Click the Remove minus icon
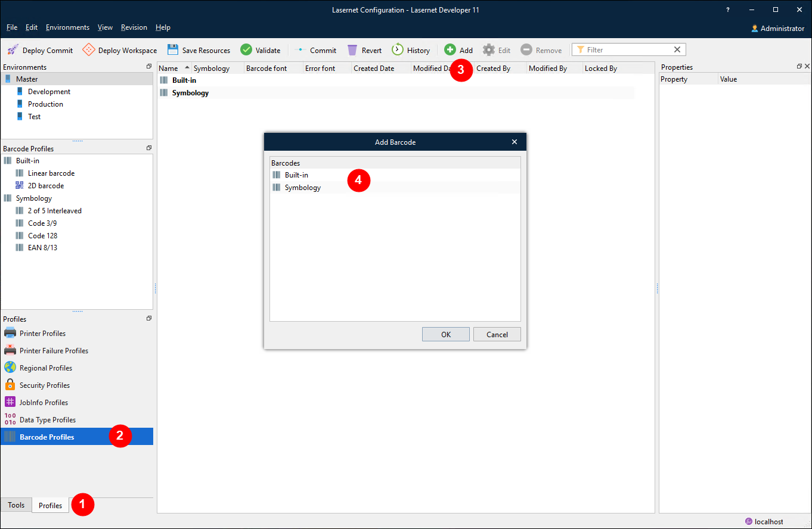 (526, 50)
